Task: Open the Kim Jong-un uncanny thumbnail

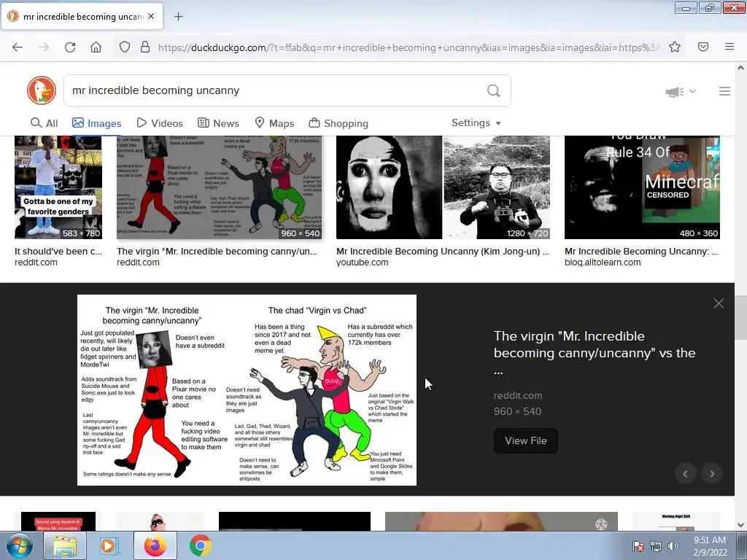Action: pyautogui.click(x=443, y=187)
